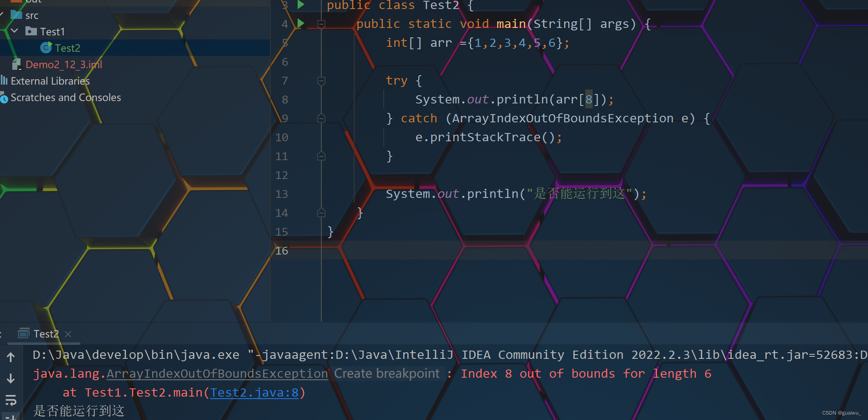The image size is (868, 420).
Task: Jump to the Test2.java:8 stack trace link
Action: (254, 392)
